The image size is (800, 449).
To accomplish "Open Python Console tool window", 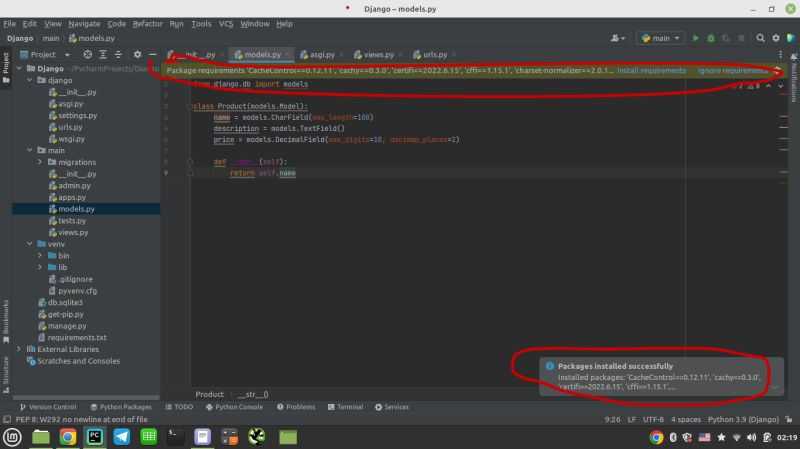I will [234, 407].
